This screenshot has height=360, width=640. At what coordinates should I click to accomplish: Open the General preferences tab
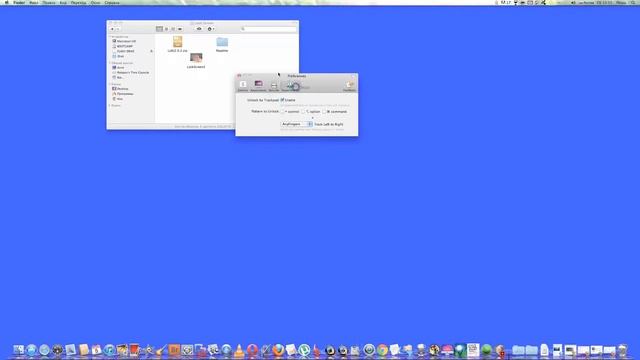(243, 85)
